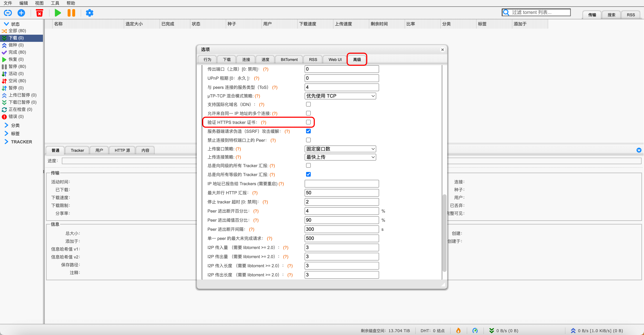Click the speed gauge icon in status bar

[475, 331]
